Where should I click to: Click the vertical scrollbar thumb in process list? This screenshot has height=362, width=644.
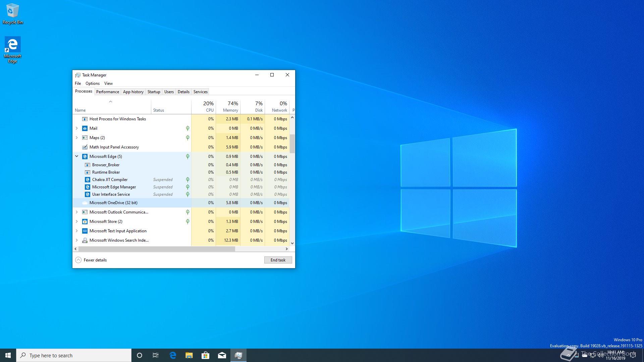point(292,144)
